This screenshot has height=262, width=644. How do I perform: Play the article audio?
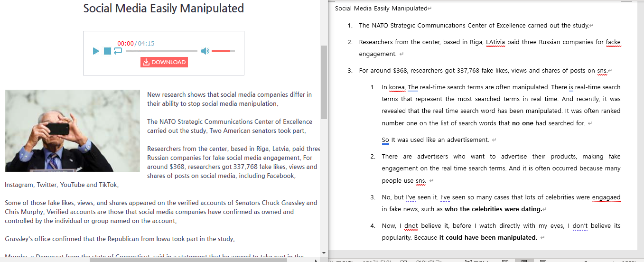96,51
